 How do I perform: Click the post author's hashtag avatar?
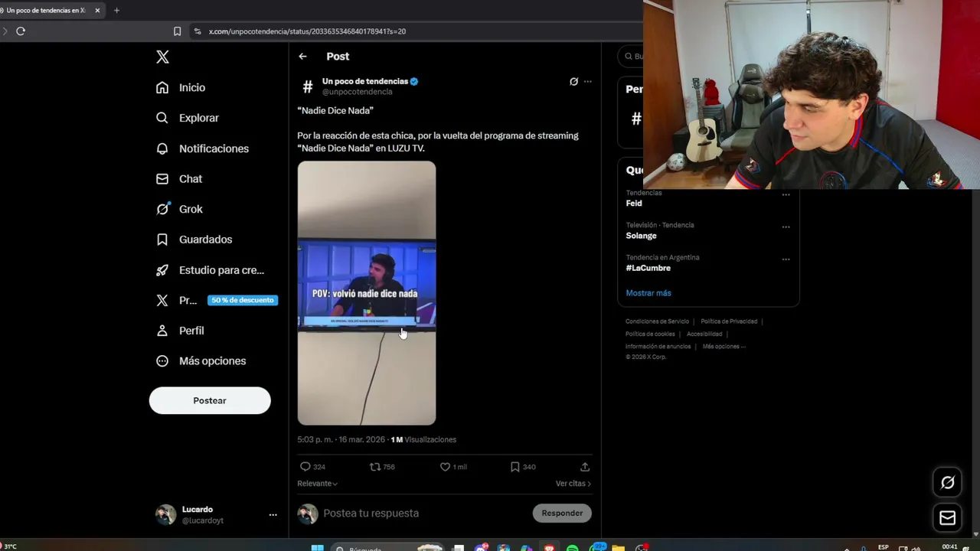click(x=308, y=86)
